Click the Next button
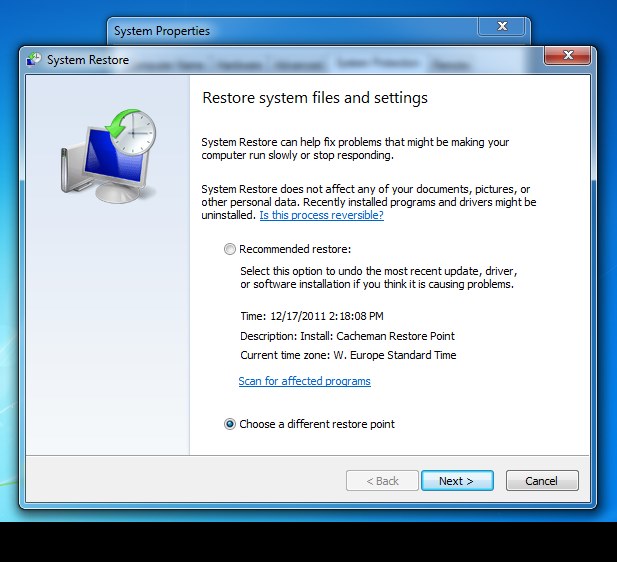 coord(457,481)
